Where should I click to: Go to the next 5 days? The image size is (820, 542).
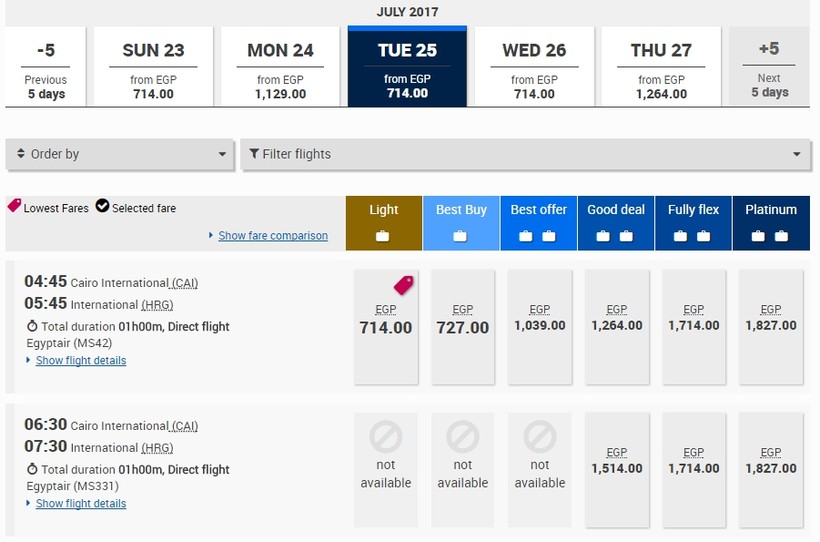point(769,67)
